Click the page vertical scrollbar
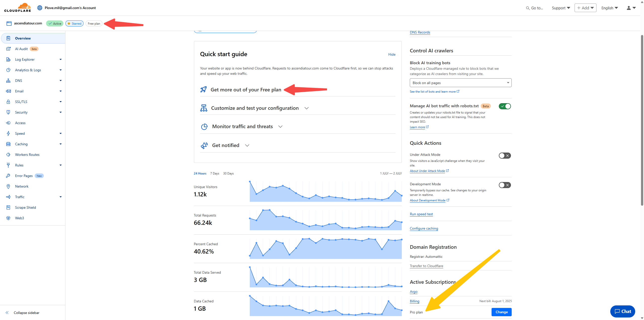The width and height of the screenshot is (644, 320). point(642,120)
